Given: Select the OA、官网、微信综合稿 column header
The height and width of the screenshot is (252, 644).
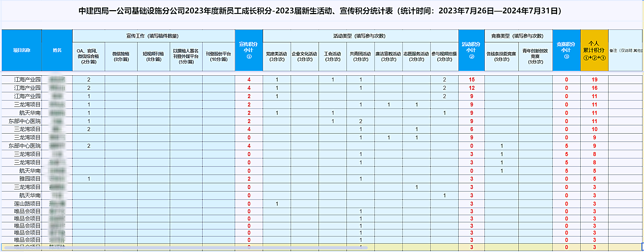Looking at the screenshot, I should point(89,56).
